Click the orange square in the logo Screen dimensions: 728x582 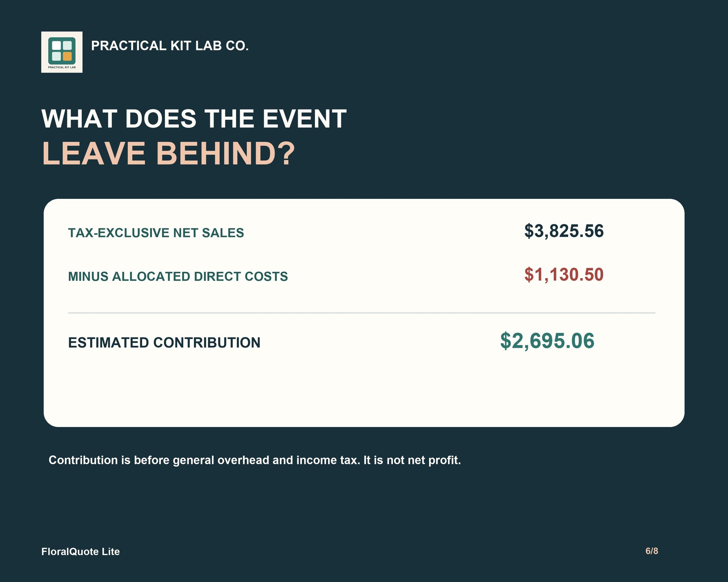(67, 56)
